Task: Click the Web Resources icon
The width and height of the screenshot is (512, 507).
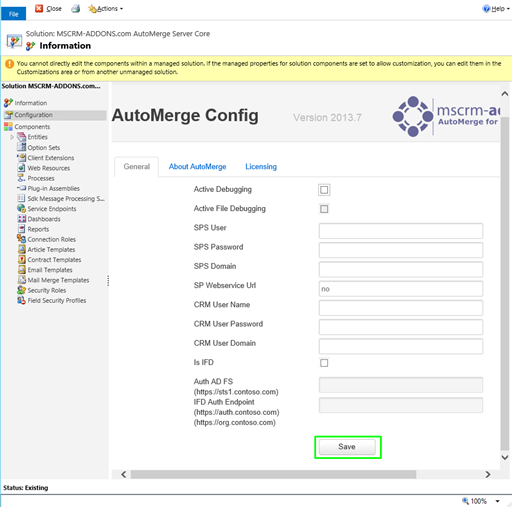Action: pyautogui.click(x=21, y=168)
